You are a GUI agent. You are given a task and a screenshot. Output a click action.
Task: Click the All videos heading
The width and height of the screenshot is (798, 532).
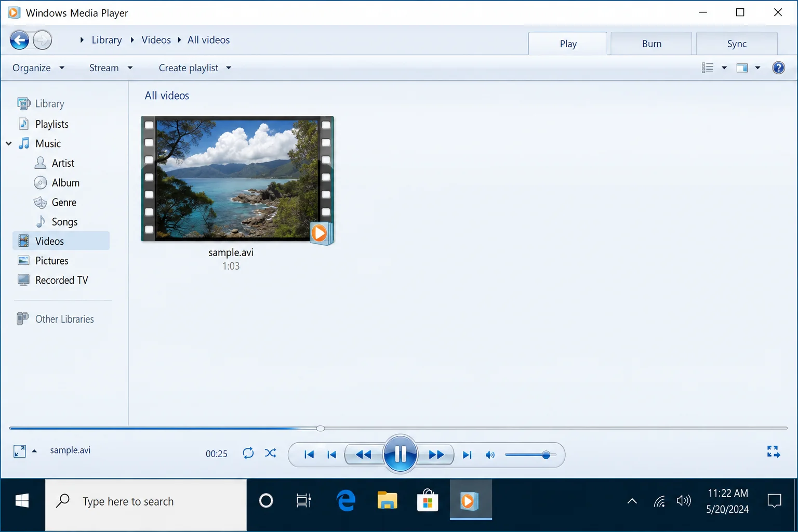pyautogui.click(x=167, y=96)
